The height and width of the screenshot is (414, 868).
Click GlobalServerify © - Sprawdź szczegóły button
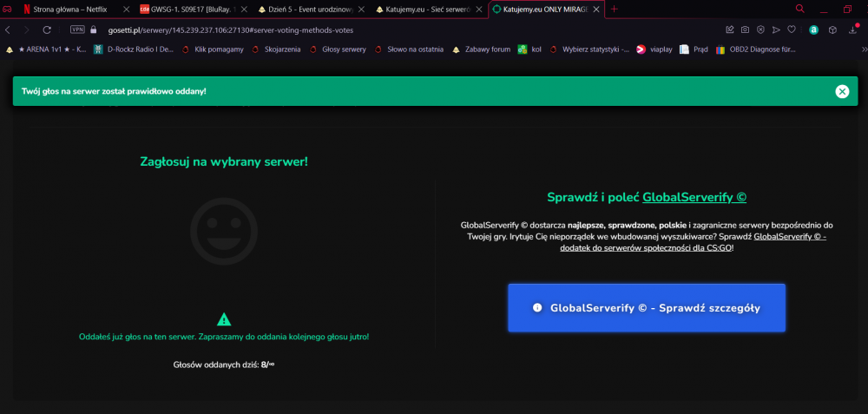(647, 308)
